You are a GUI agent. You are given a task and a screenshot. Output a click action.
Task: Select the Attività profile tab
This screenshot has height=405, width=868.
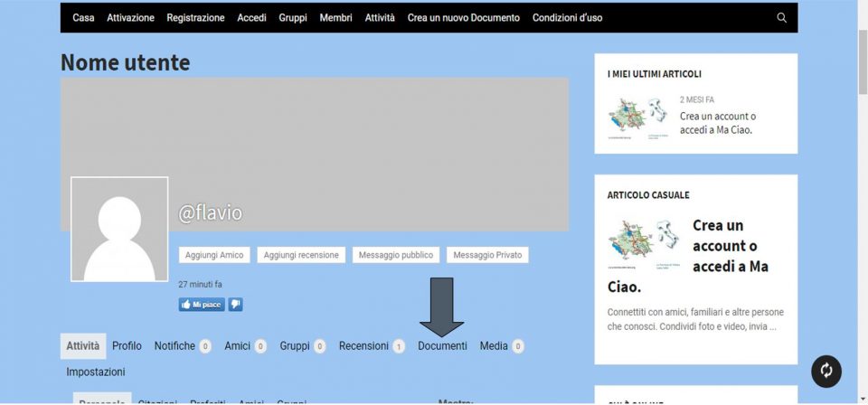pos(82,346)
